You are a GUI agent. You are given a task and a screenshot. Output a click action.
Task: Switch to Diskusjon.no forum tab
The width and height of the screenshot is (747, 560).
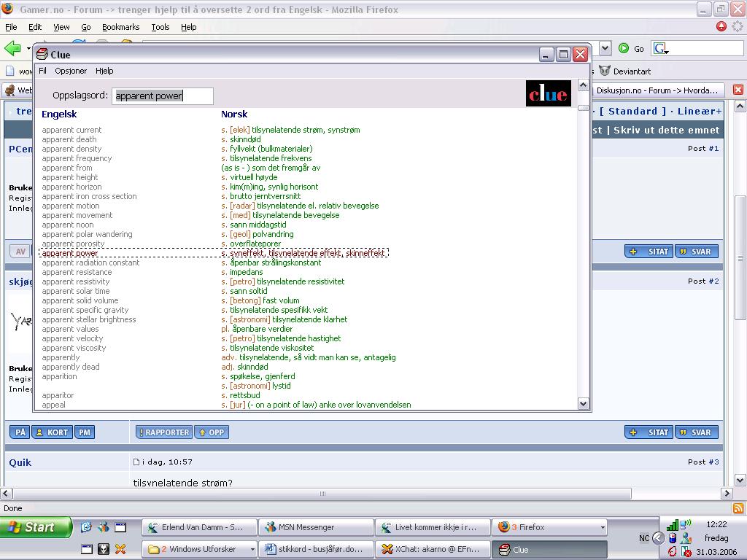point(657,90)
